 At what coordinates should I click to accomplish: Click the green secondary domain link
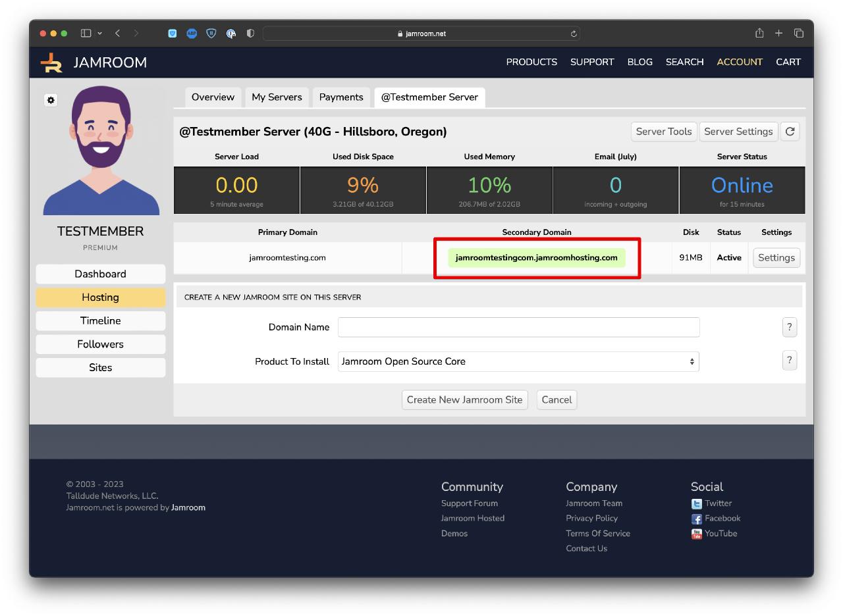coord(536,258)
